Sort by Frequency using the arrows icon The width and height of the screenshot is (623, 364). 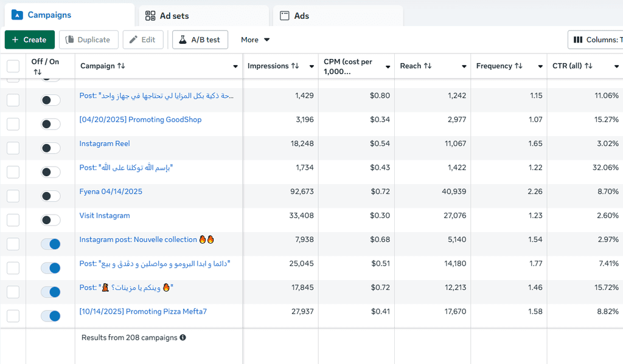(x=518, y=66)
